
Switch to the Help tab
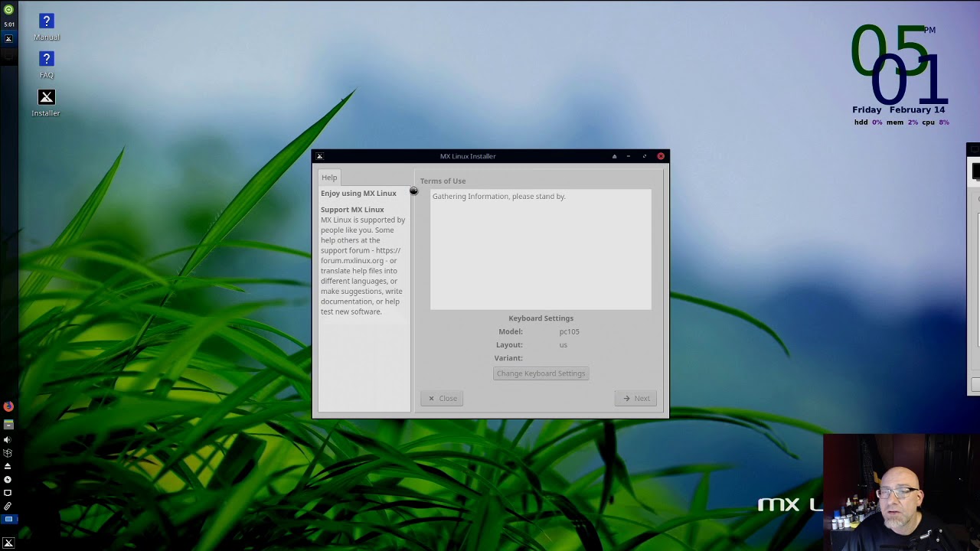tap(329, 178)
